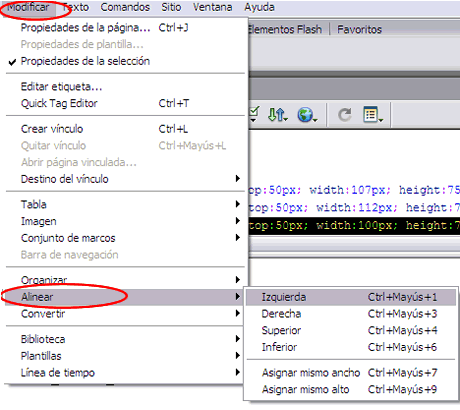Open the View Options toolbar icon
Viewport: 460px width, 410px height.
click(x=373, y=115)
